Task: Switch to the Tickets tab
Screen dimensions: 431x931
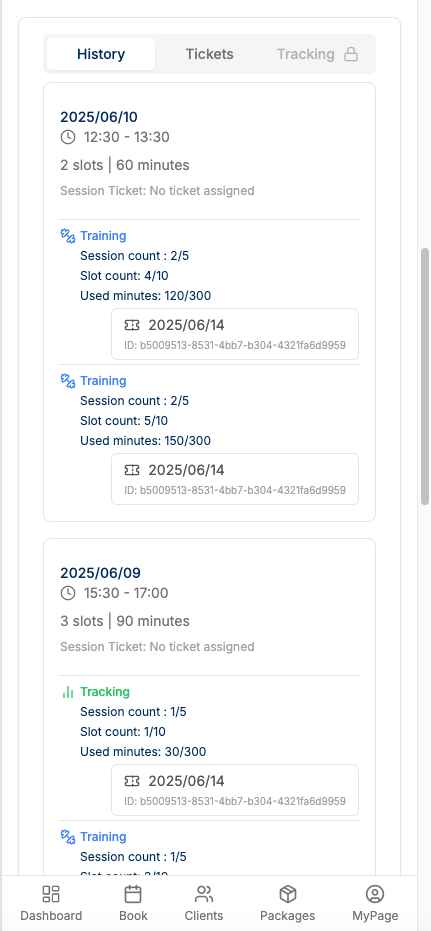Action: 210,54
